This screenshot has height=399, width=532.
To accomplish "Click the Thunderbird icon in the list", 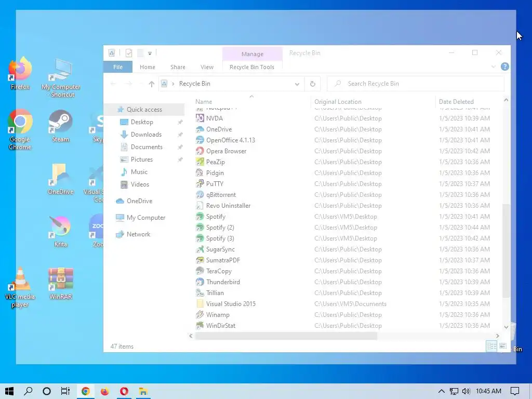I will [200, 282].
